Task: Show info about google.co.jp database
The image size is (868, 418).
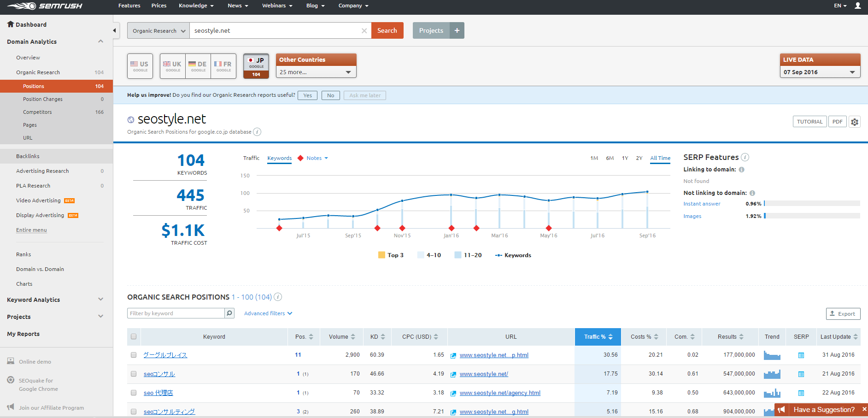Action: (x=258, y=132)
